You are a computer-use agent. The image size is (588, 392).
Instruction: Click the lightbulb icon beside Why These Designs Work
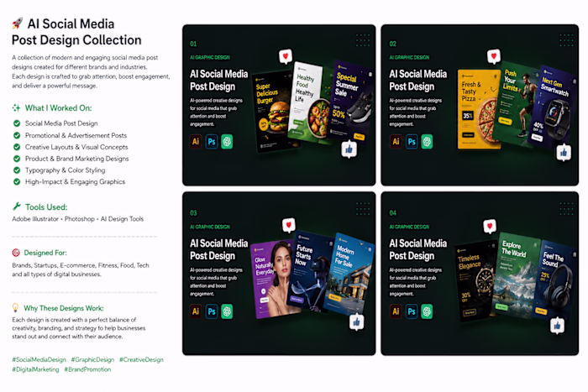point(15,308)
